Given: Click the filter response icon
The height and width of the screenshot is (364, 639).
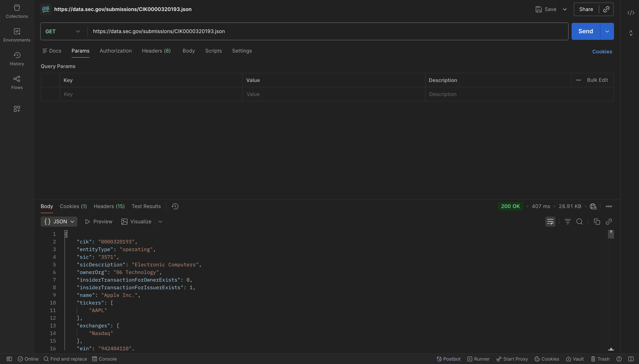Looking at the screenshot, I should click(568, 221).
